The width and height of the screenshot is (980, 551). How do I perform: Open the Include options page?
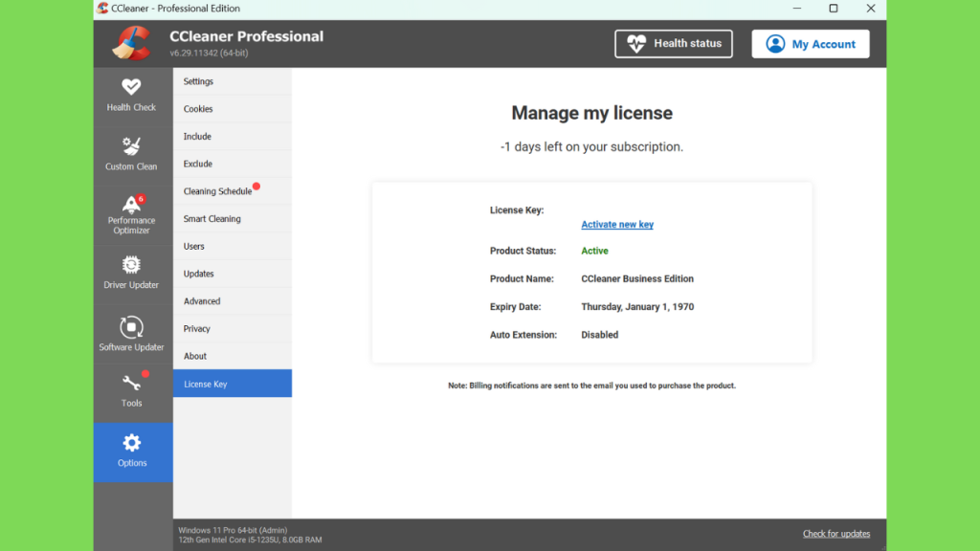233,136
